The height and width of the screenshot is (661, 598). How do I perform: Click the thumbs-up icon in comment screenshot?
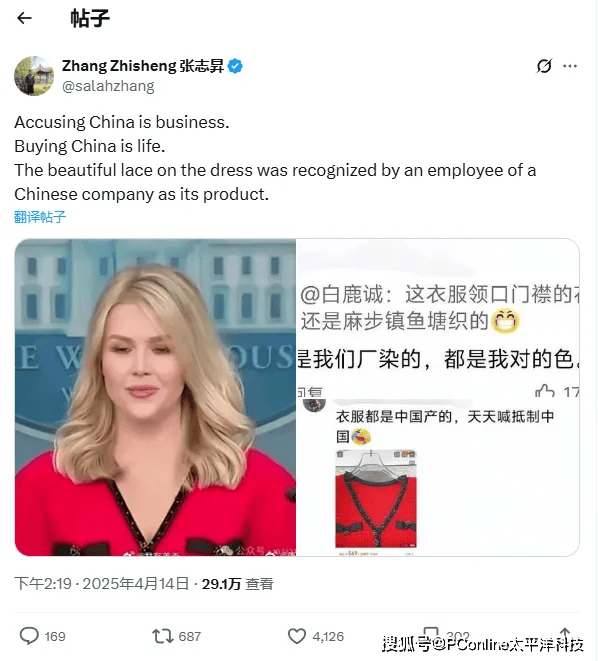click(x=544, y=391)
